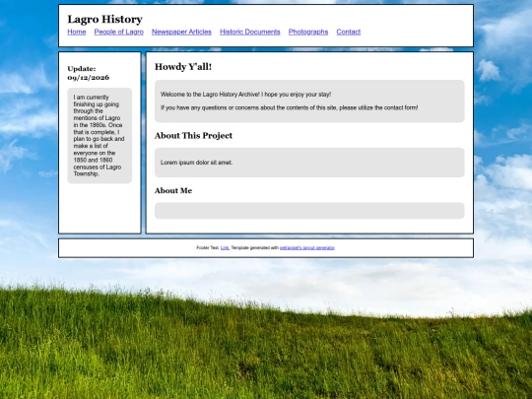The width and height of the screenshot is (532, 399).
Task: Open the Home navigation link
Action: (77, 32)
